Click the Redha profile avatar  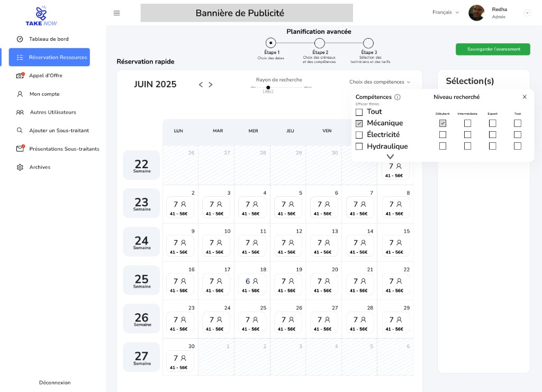[x=476, y=13]
